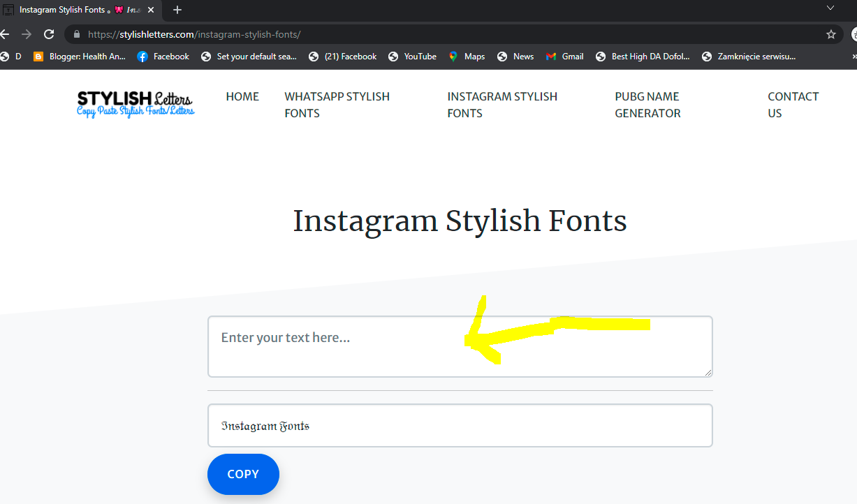857x504 pixels.
Task: Open a new browser tab with the plus button
Action: [177, 10]
